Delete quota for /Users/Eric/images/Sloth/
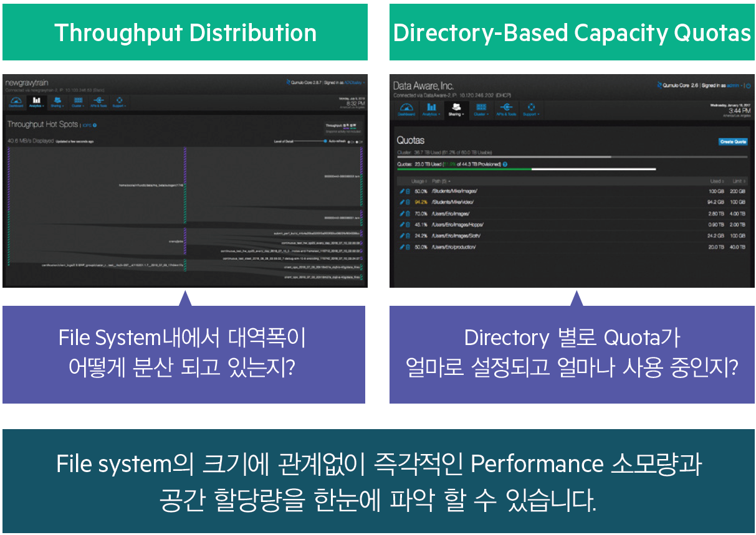 click(408, 236)
